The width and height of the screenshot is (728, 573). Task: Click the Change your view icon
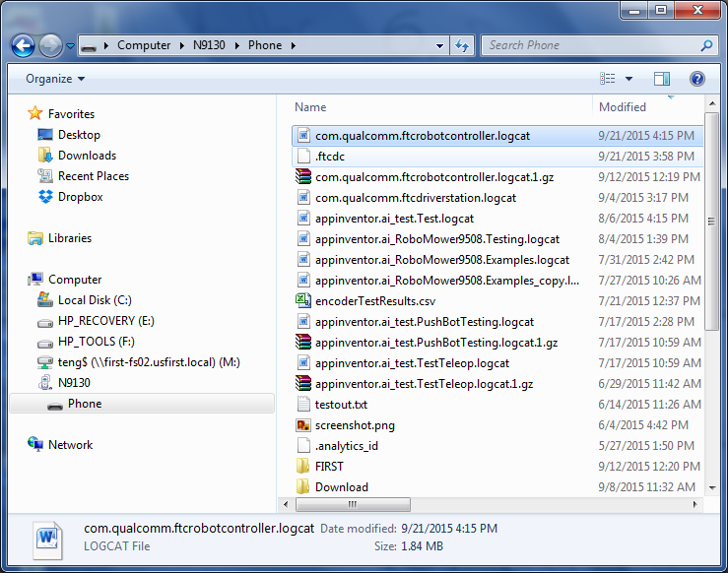[x=607, y=79]
